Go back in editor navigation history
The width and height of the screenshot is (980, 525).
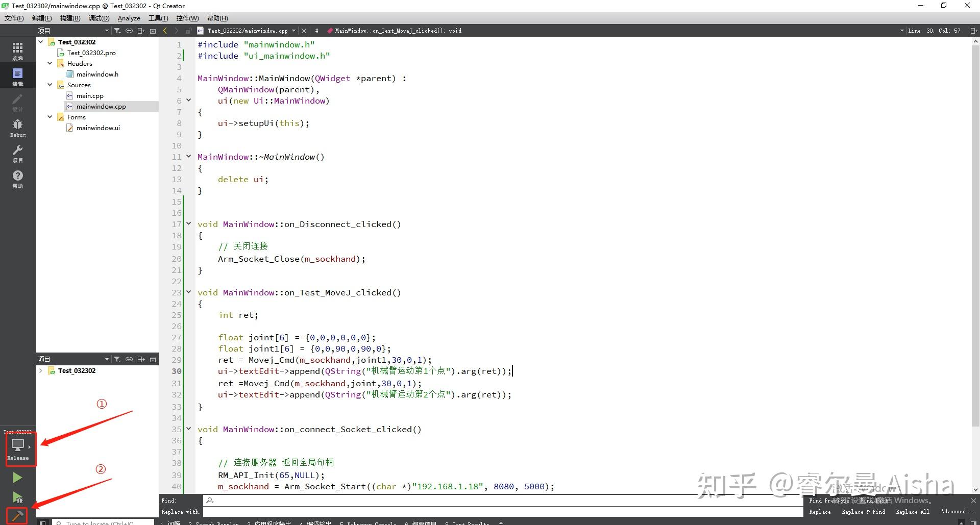(165, 31)
